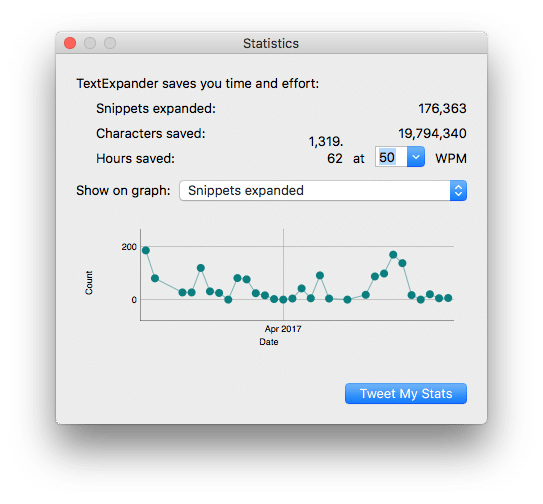543x504 pixels.
Task: Close the Statistics window with red button
Action: click(70, 43)
